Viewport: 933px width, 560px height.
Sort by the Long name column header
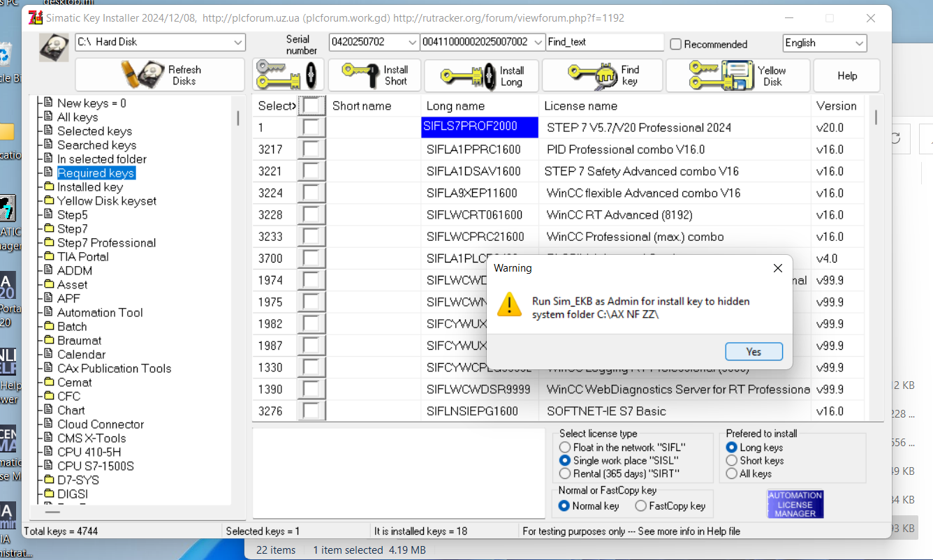click(x=480, y=106)
